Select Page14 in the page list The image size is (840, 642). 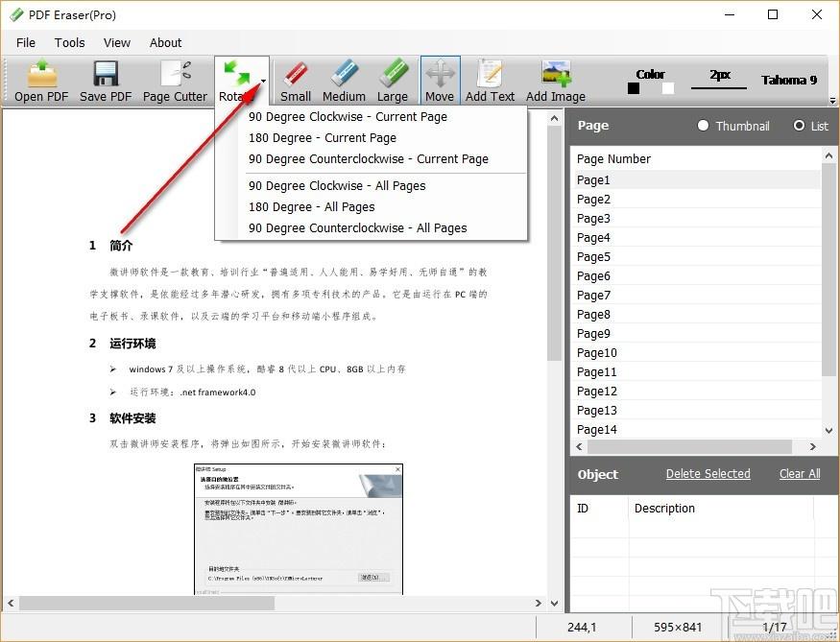click(698, 429)
